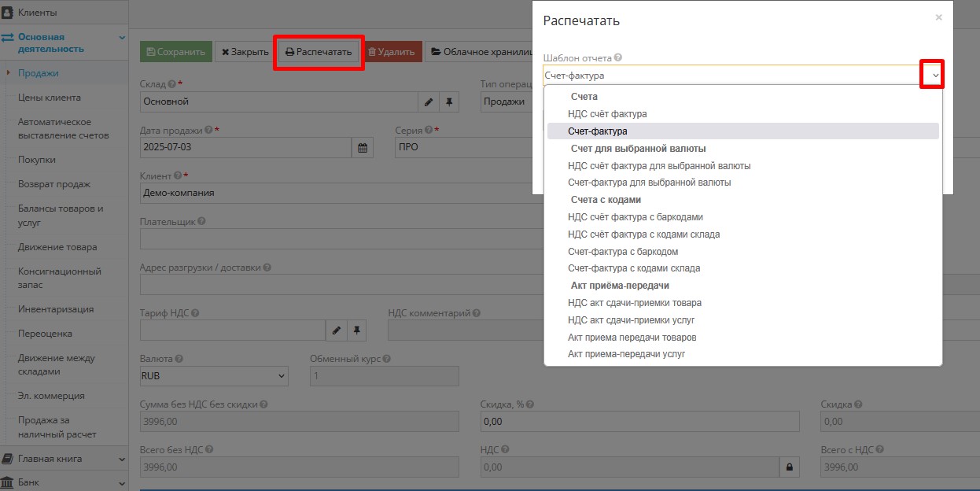Open the calendar picker for Дата продажи
This screenshot has height=491, width=980.
[363, 148]
